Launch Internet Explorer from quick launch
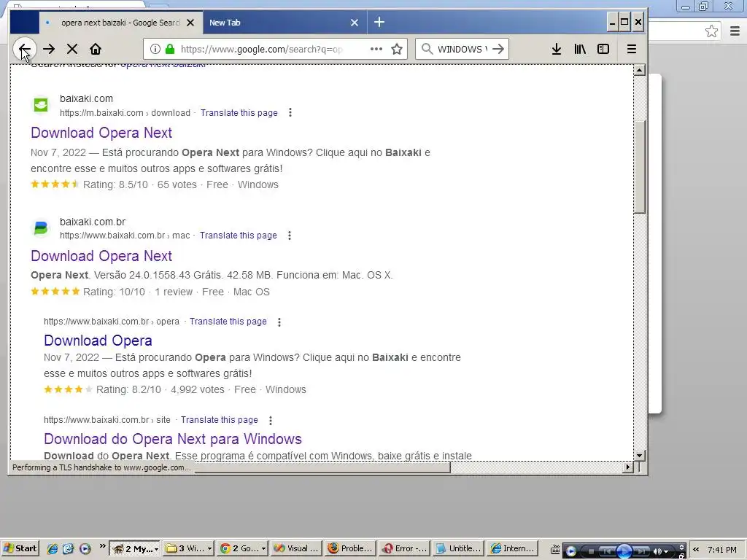The image size is (747, 560). click(52, 548)
